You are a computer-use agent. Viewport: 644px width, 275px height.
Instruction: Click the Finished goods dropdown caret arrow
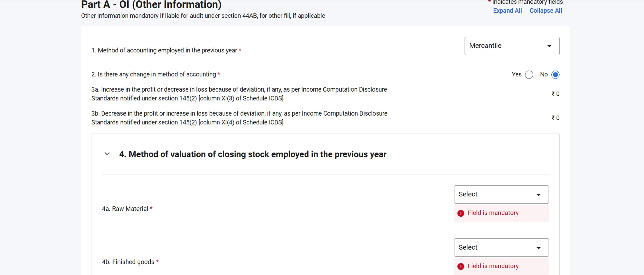(x=539, y=248)
